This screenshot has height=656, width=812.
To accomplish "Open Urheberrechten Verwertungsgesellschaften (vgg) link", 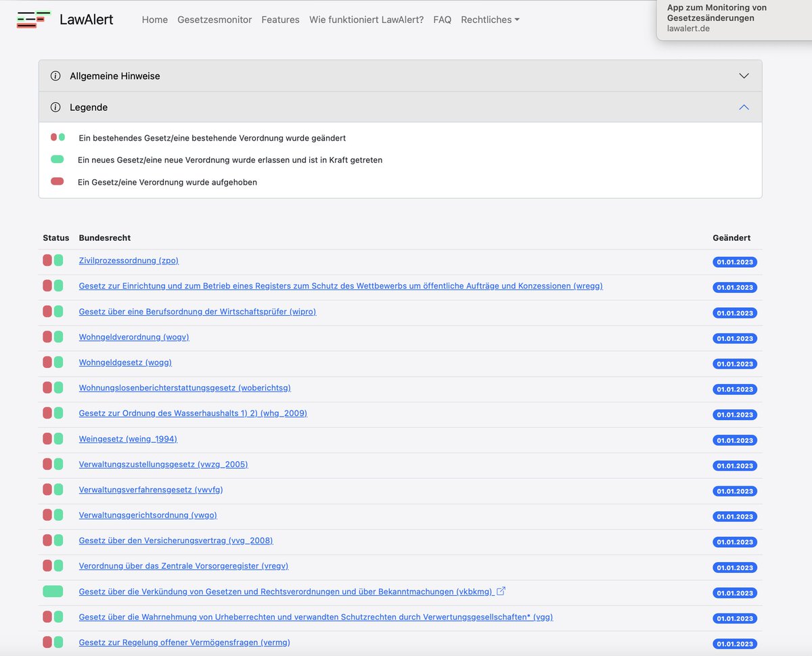I will tap(316, 617).
